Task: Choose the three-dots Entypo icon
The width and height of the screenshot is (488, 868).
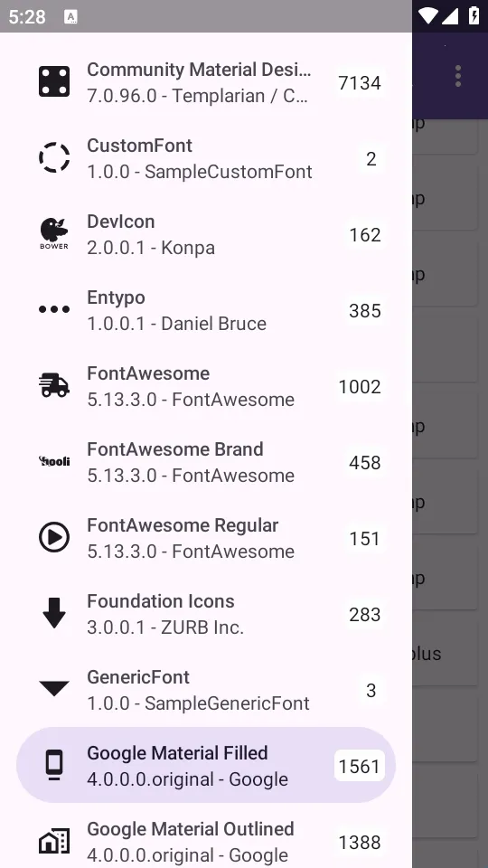Action: tap(54, 309)
